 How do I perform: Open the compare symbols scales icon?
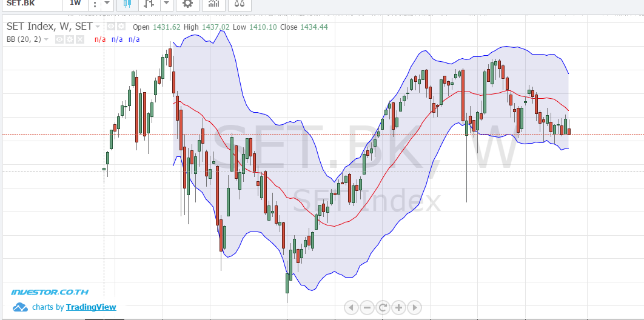240,4
